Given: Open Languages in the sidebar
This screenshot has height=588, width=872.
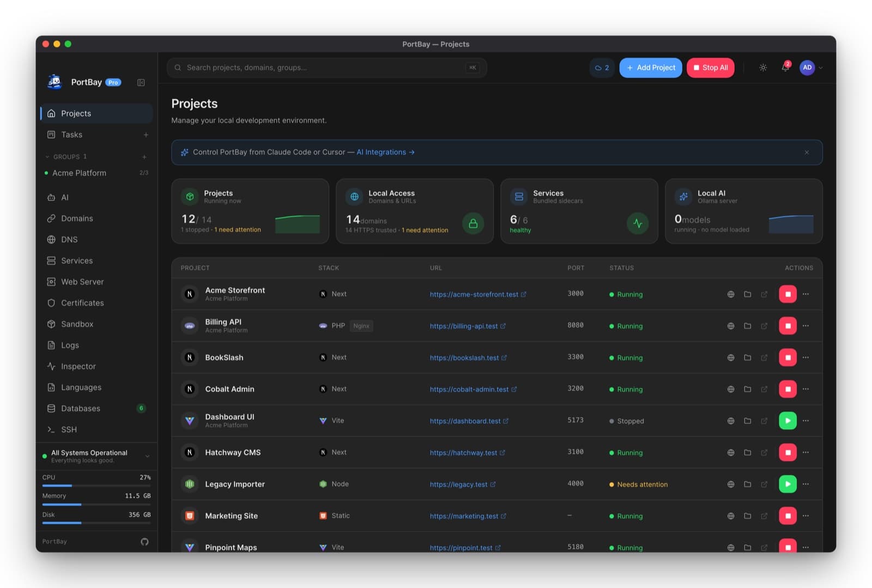Looking at the screenshot, I should (96, 387).
